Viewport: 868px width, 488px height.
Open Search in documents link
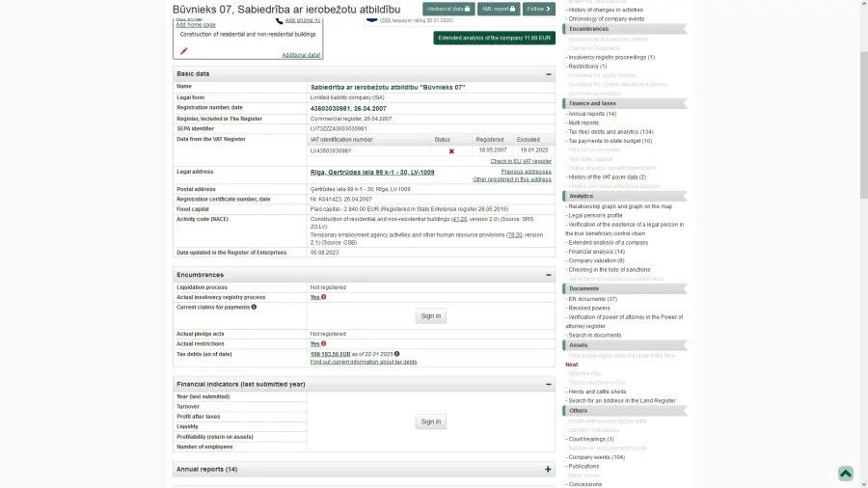594,336
